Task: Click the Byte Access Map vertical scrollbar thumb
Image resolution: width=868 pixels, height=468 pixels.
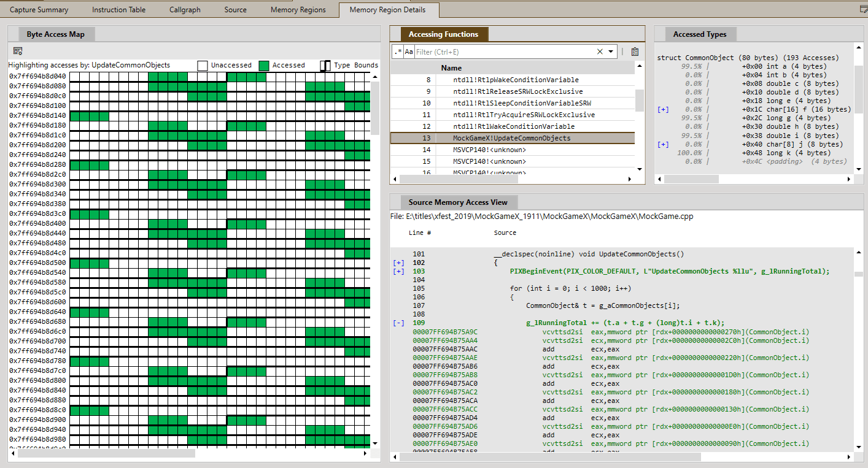Action: [375, 108]
